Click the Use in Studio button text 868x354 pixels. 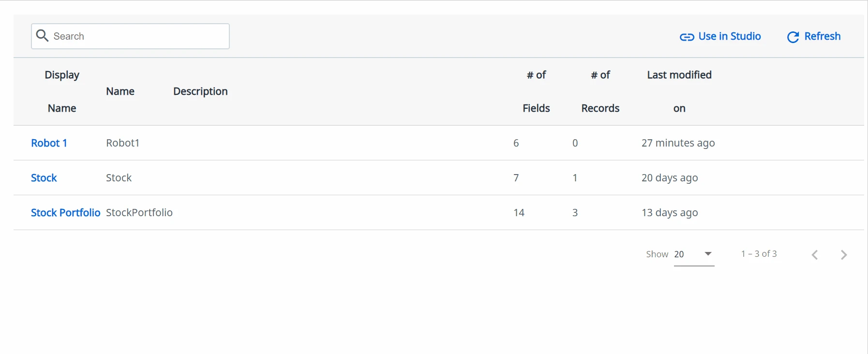[x=730, y=36]
